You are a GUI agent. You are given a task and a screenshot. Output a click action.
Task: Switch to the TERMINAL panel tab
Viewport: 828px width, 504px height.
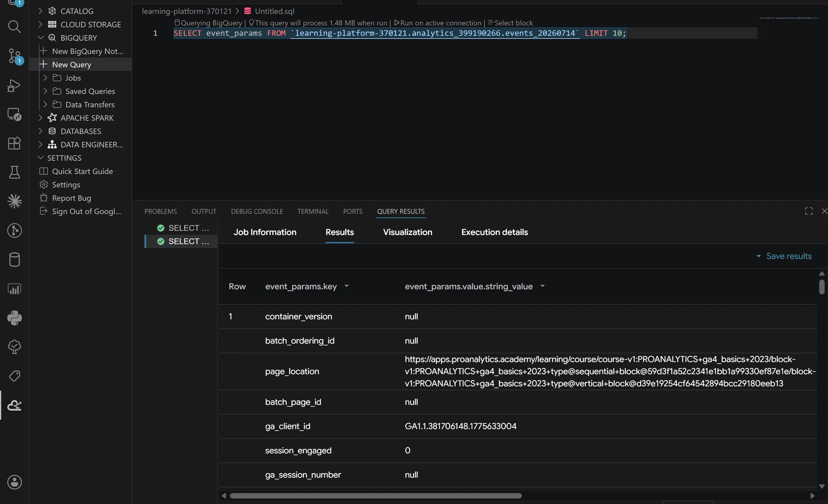[313, 211]
